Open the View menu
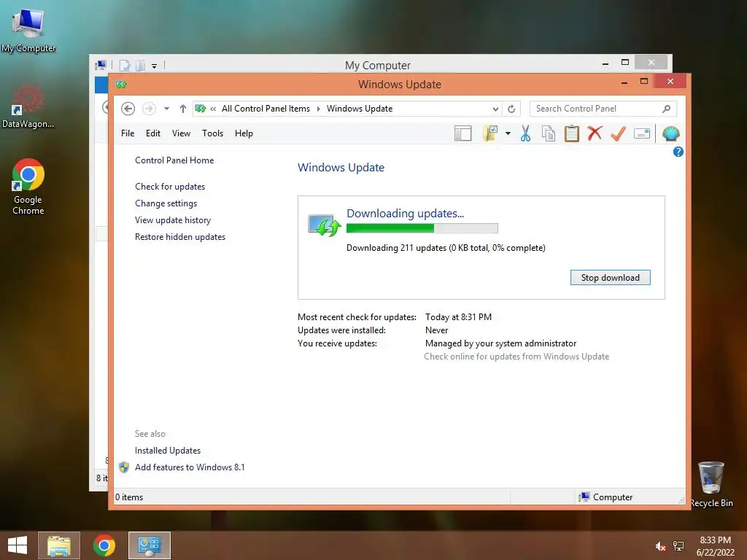This screenshot has width=747, height=560. coord(181,133)
